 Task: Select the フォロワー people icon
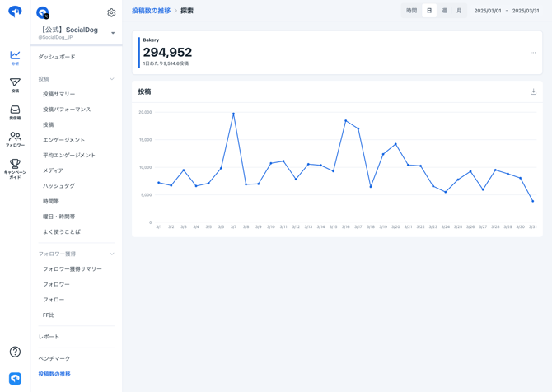[15, 139]
